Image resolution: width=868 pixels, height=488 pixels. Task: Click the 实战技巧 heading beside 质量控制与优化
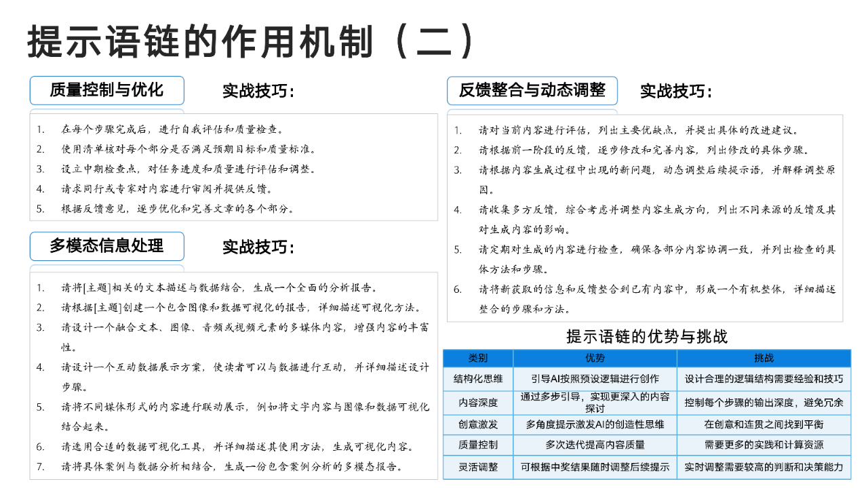[x=258, y=91]
